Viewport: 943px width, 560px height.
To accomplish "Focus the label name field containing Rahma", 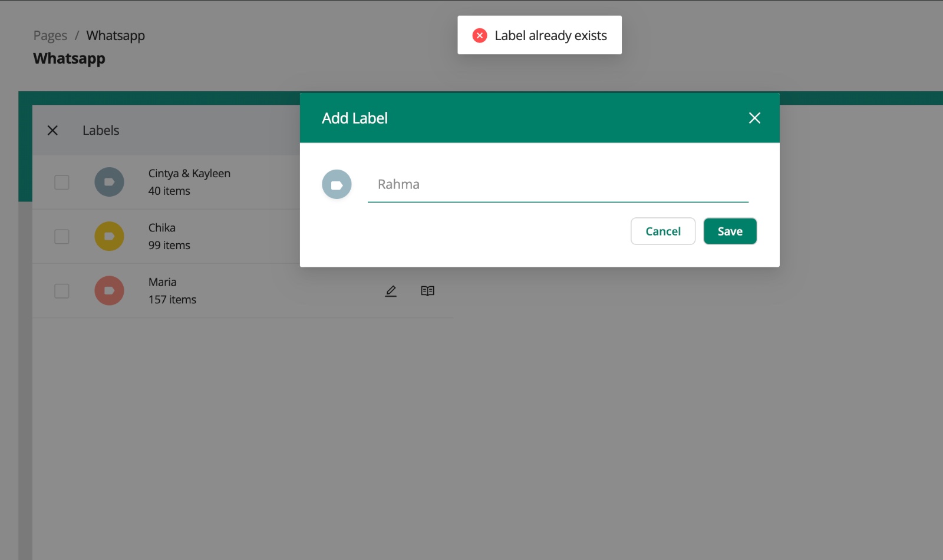I will (x=557, y=184).
